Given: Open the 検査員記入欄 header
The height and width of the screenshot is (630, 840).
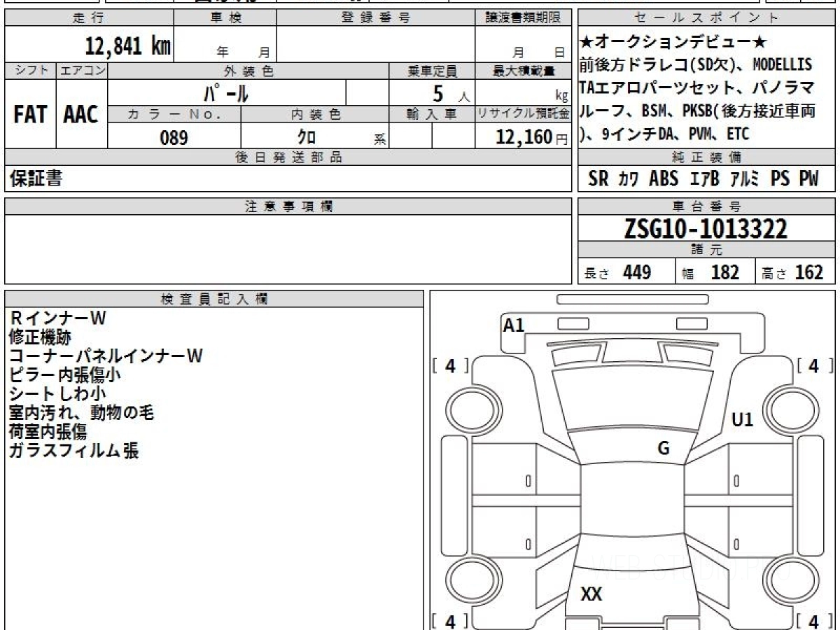Looking at the screenshot, I should [214, 299].
